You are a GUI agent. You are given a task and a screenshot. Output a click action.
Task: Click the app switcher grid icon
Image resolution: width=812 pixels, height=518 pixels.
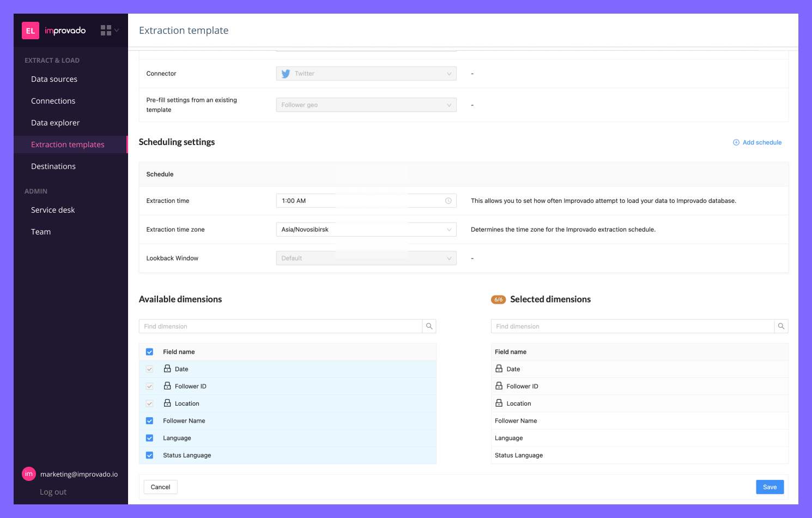pyautogui.click(x=106, y=31)
